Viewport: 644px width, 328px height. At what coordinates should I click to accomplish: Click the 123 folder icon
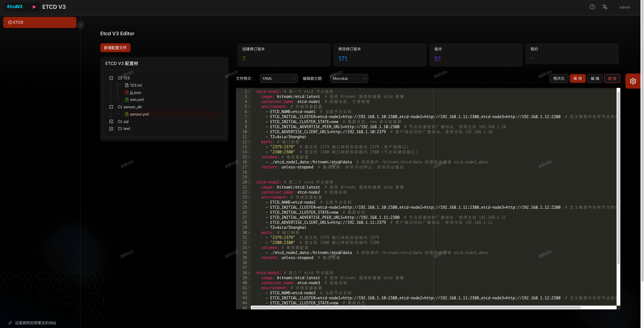tap(120, 78)
